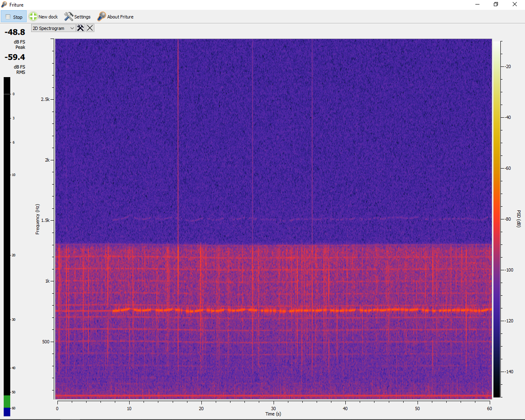
Task: Click the Time (s) axis label
Action: point(273,414)
